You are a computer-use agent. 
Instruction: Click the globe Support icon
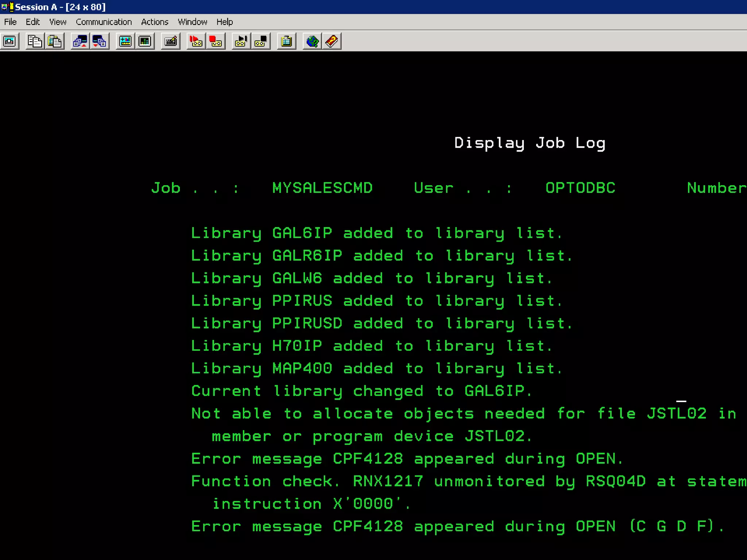[x=312, y=41]
